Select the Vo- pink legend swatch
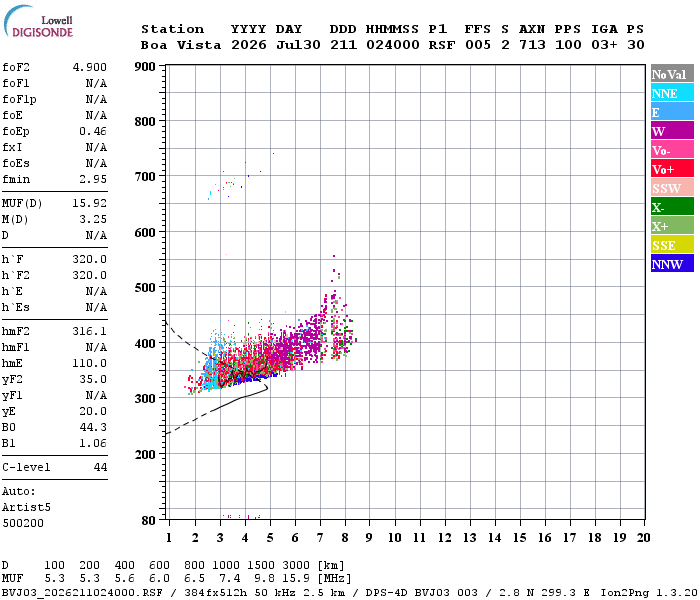Viewport: 700px width, 600px height. [672, 150]
